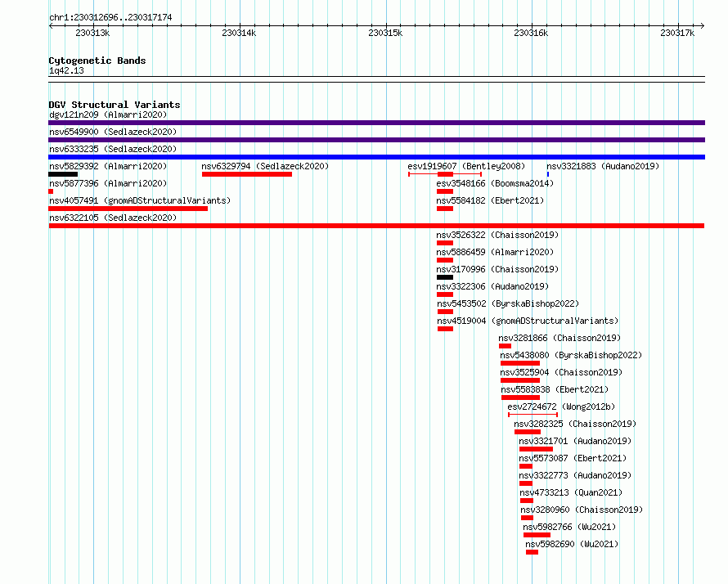The width and height of the screenshot is (728, 584).
Task: Select the red bar under nsv4057491
Action: pyautogui.click(x=128, y=209)
